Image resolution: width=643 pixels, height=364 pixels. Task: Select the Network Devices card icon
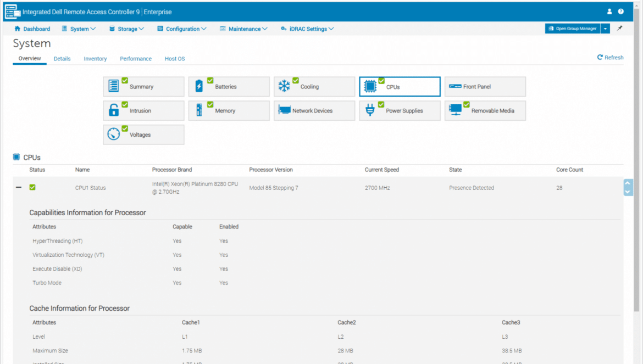click(284, 110)
